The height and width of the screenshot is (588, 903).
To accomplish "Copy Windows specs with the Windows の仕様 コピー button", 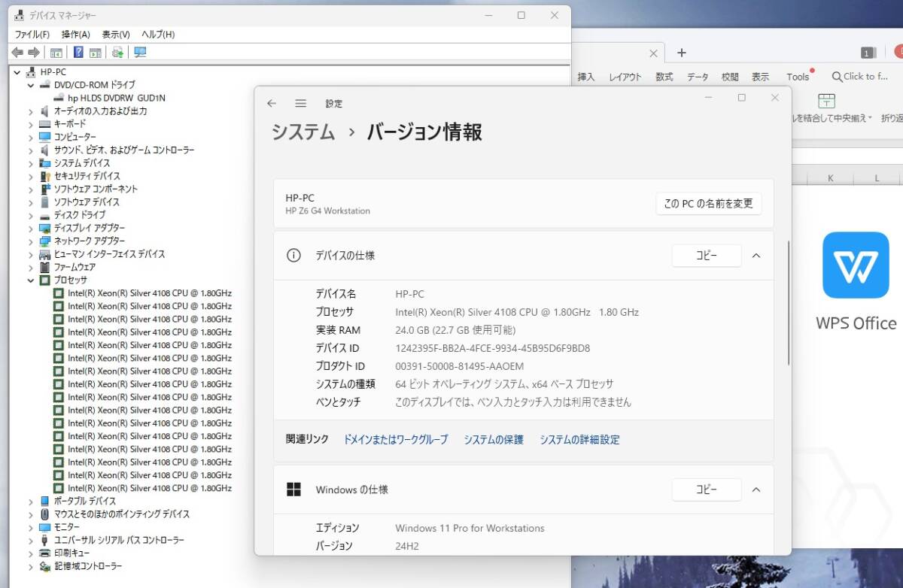I will 707,490.
